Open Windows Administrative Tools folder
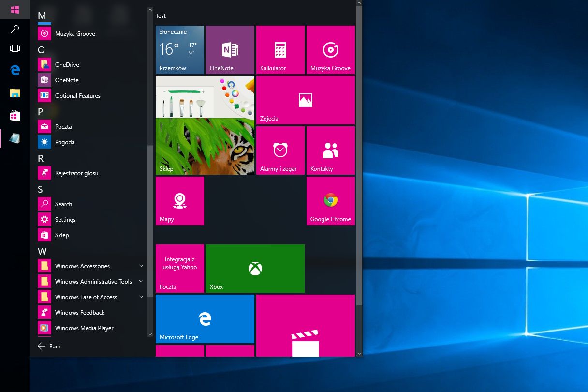The height and width of the screenshot is (392, 588). [x=92, y=282]
